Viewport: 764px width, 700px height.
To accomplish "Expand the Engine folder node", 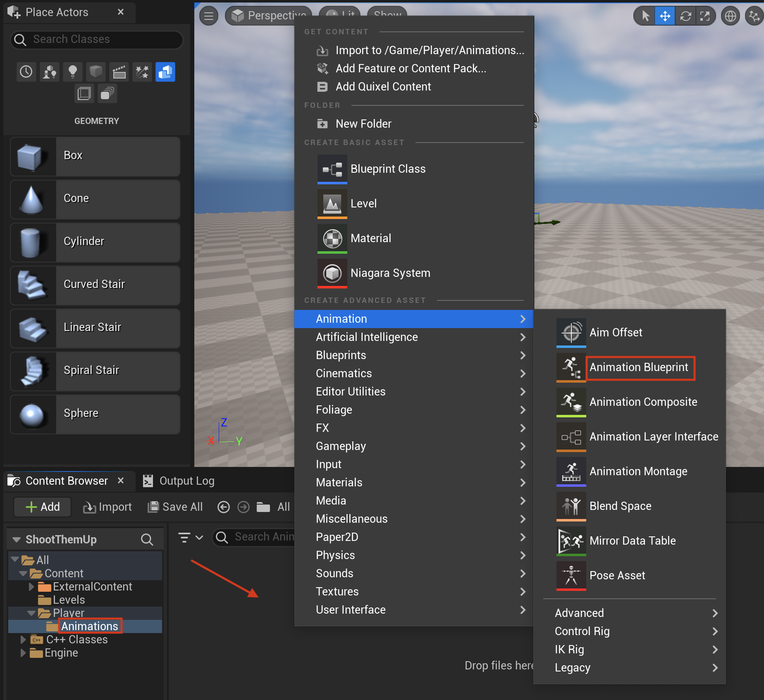I will pyautogui.click(x=23, y=652).
